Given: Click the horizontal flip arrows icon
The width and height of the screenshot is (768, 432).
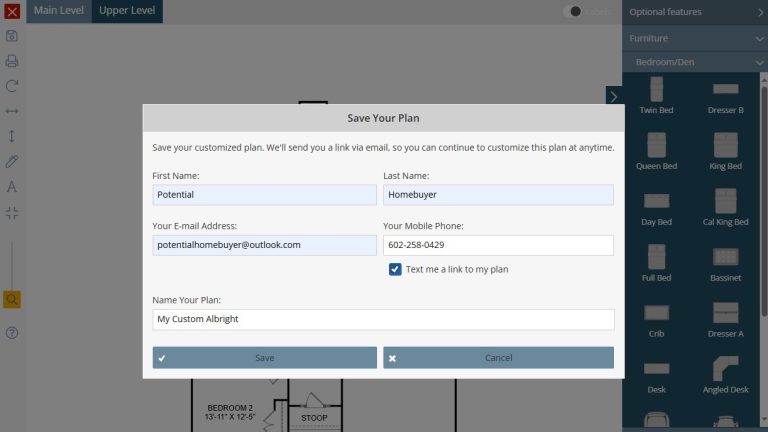Looking at the screenshot, I should click(x=12, y=111).
